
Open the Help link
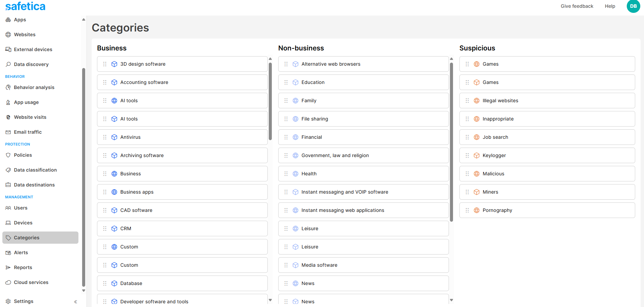(610, 6)
